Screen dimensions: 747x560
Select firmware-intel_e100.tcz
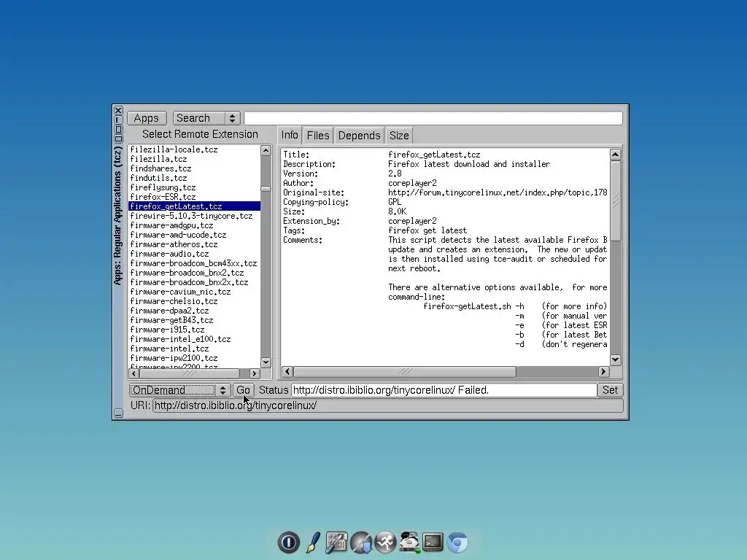click(194, 340)
